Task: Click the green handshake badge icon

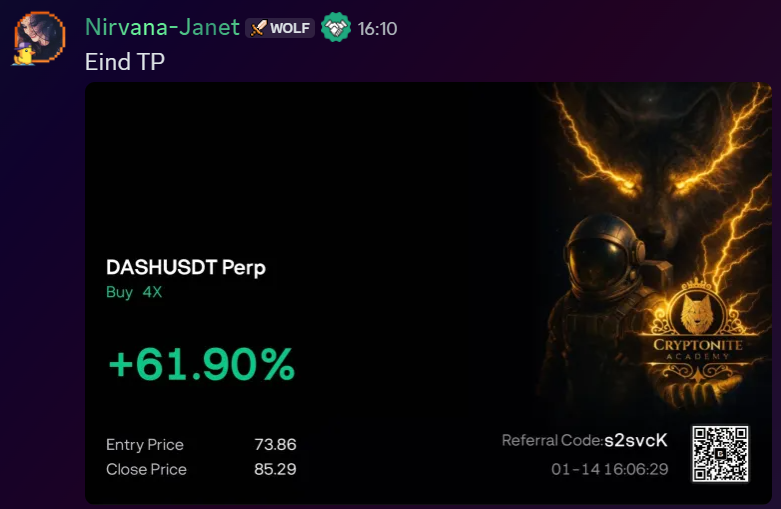Action: point(336,28)
